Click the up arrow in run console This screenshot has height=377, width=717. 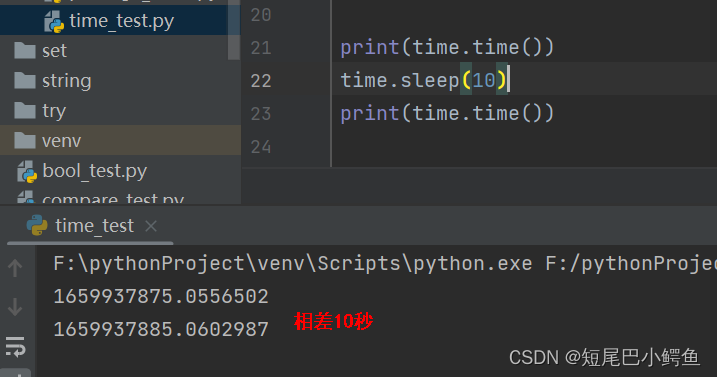click(x=15, y=268)
